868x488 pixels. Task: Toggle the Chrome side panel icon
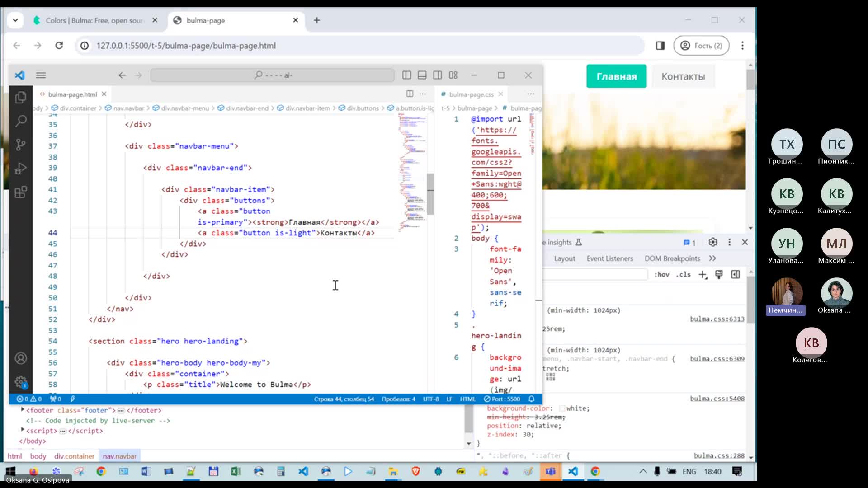(660, 46)
